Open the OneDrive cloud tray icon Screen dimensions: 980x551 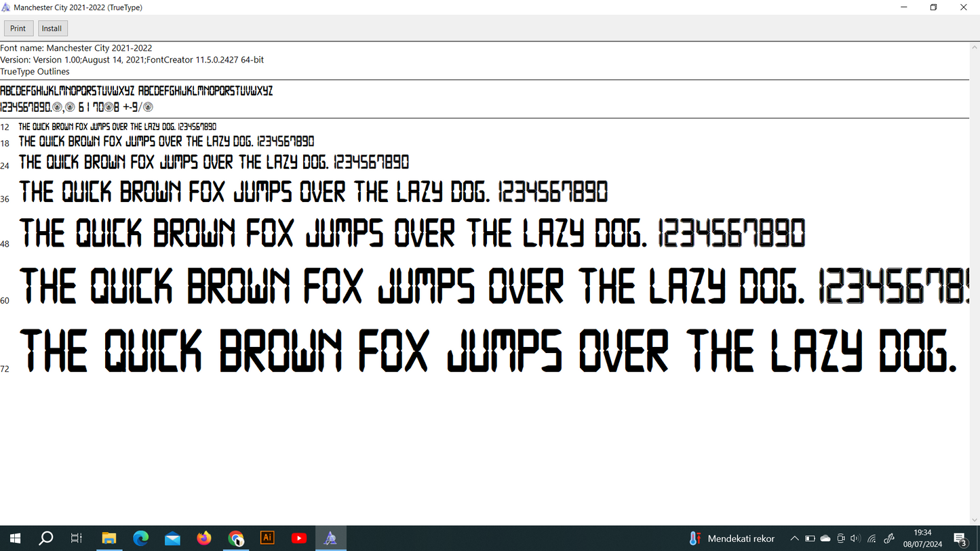[825, 539]
